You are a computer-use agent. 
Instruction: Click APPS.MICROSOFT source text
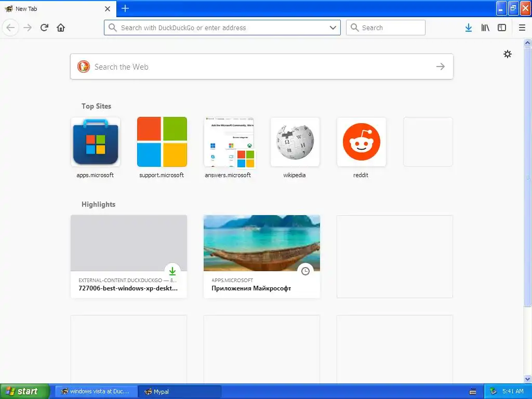(x=232, y=280)
